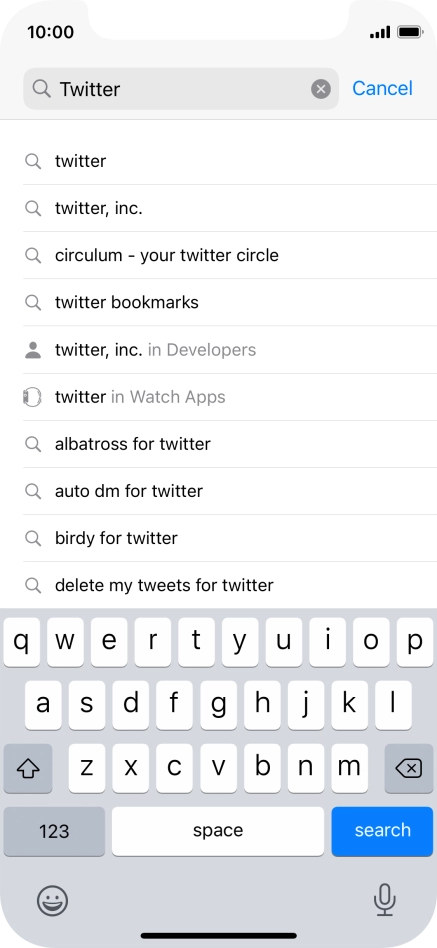This screenshot has height=948, width=437.
Task: Pick the "birdy for twitter" suggestion
Action: pyautogui.click(x=230, y=538)
